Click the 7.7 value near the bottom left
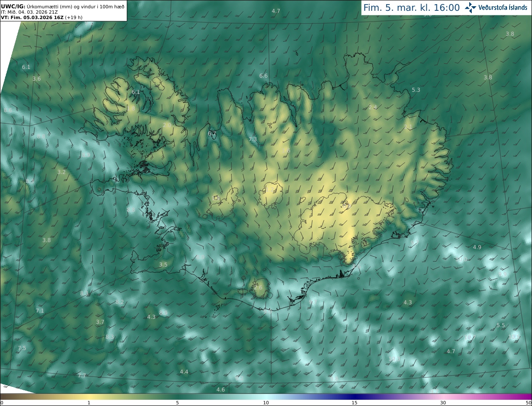The image size is (532, 406). [82, 376]
